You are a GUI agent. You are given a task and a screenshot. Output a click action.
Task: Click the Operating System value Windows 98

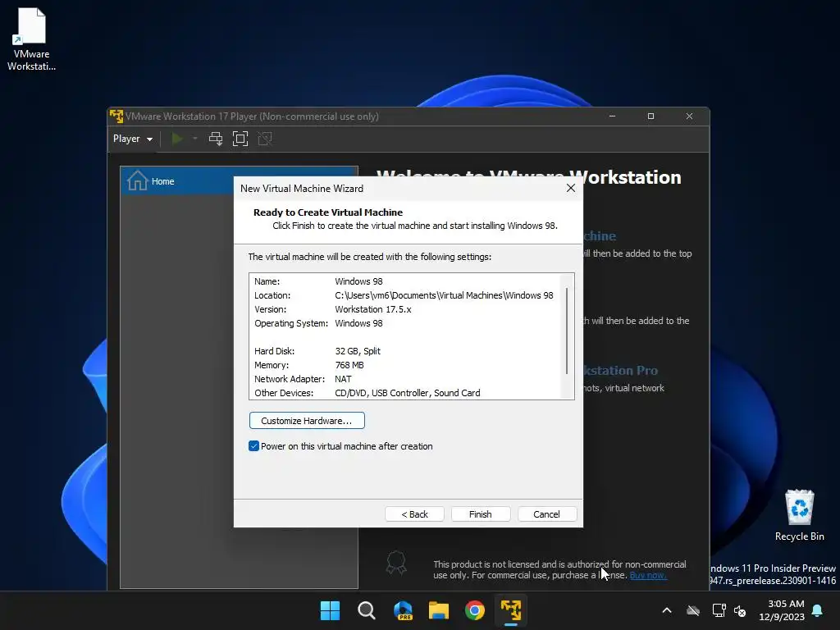pos(359,323)
